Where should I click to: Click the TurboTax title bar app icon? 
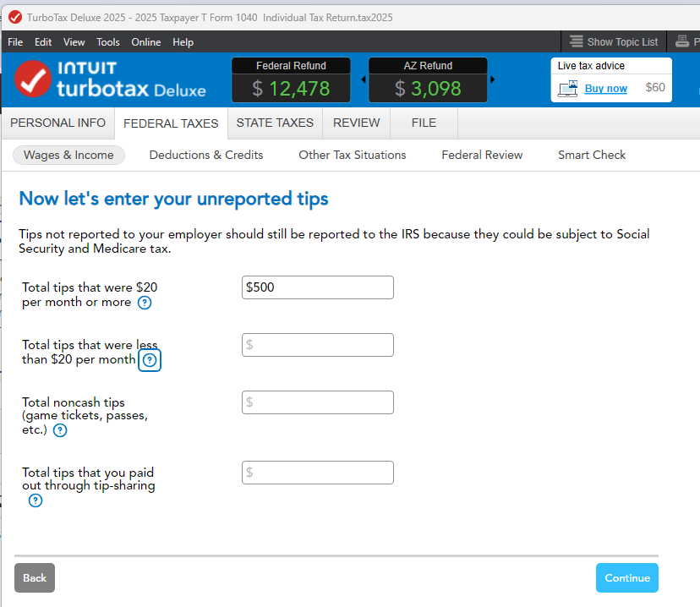pos(15,18)
